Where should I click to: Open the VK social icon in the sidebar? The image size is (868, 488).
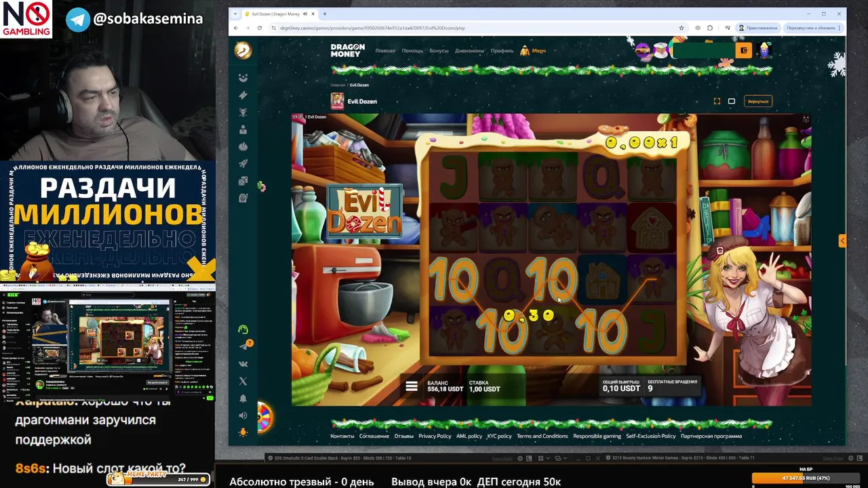click(x=243, y=364)
